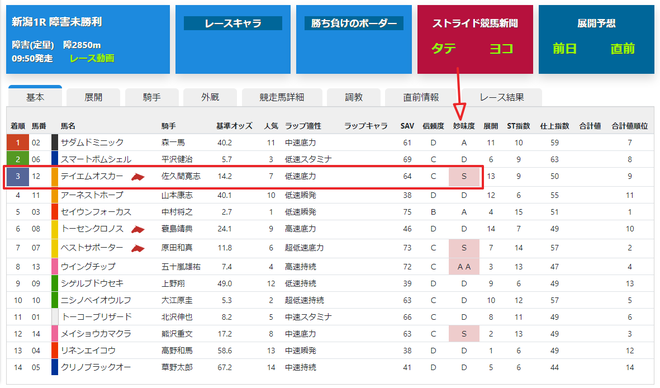
Task: Click the red horse icon beside トーセンクロノス
Action: 137,230
